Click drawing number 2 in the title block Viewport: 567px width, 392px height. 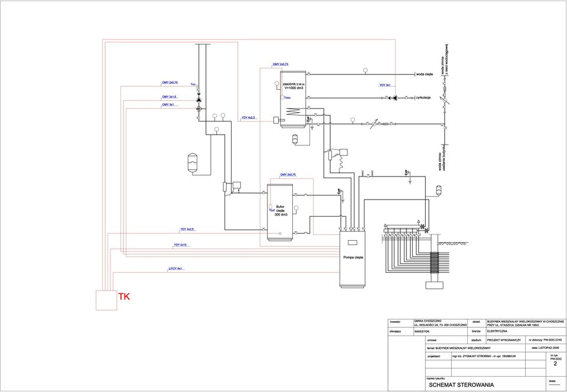tap(555, 364)
